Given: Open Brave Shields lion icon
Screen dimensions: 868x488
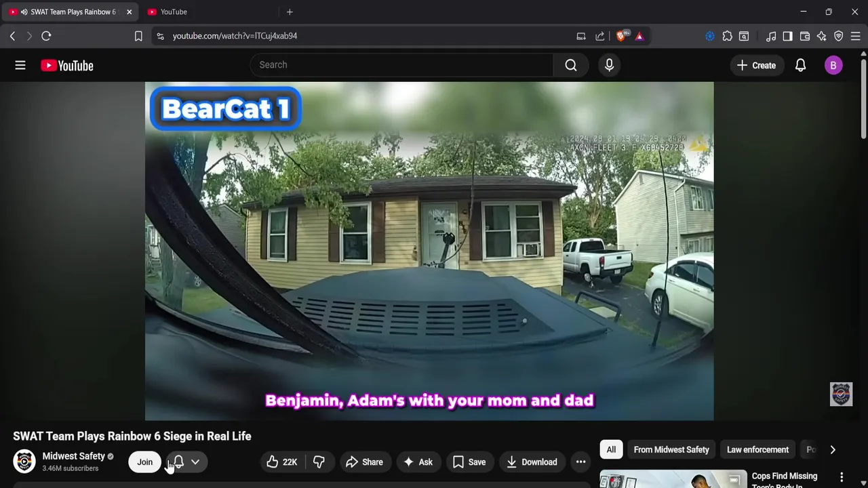Looking at the screenshot, I should point(621,36).
